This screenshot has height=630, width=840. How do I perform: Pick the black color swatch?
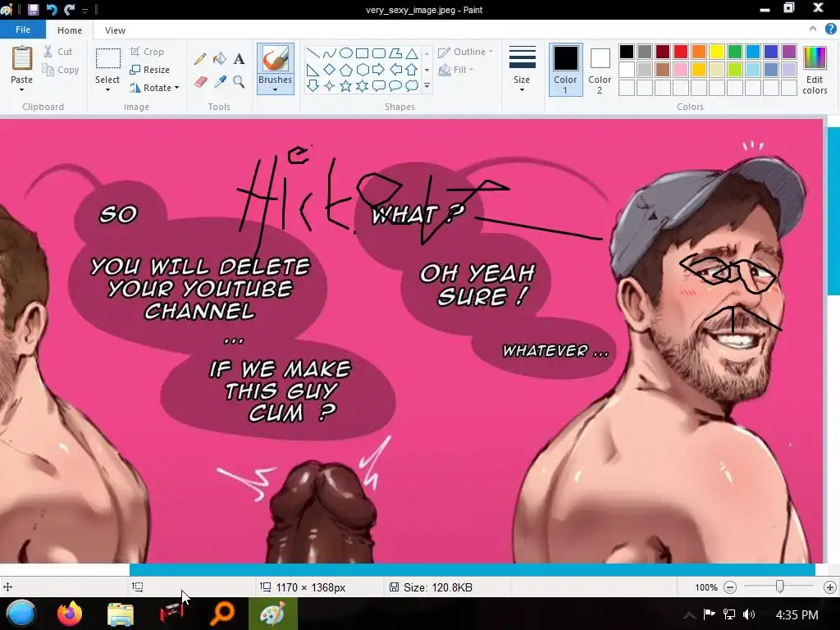click(x=627, y=52)
